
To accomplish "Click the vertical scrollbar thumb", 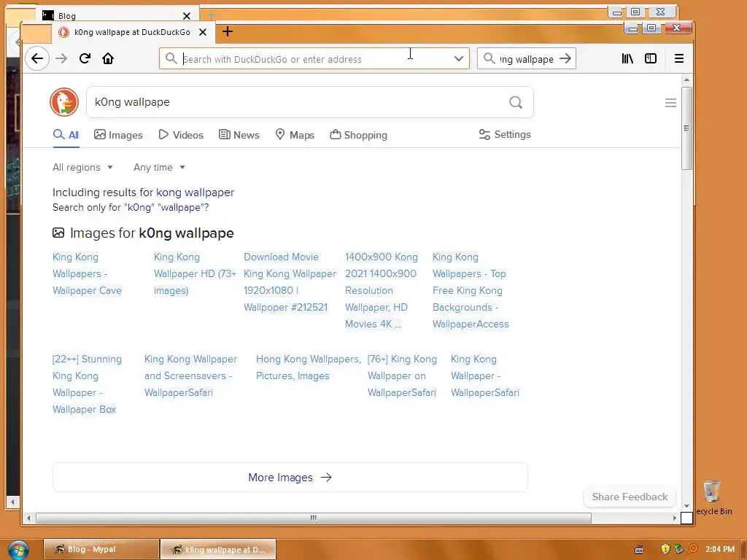I will (686, 128).
